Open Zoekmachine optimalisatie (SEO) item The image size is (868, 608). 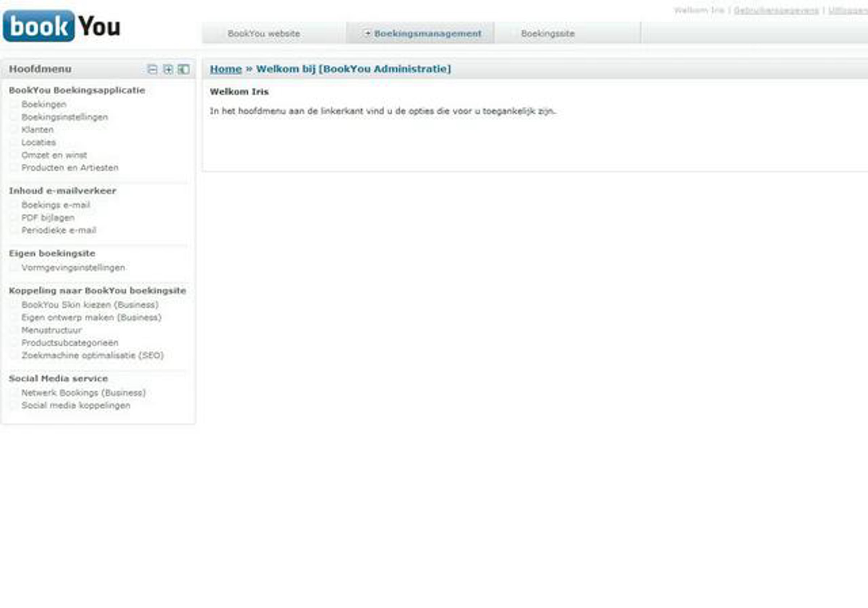click(x=93, y=355)
